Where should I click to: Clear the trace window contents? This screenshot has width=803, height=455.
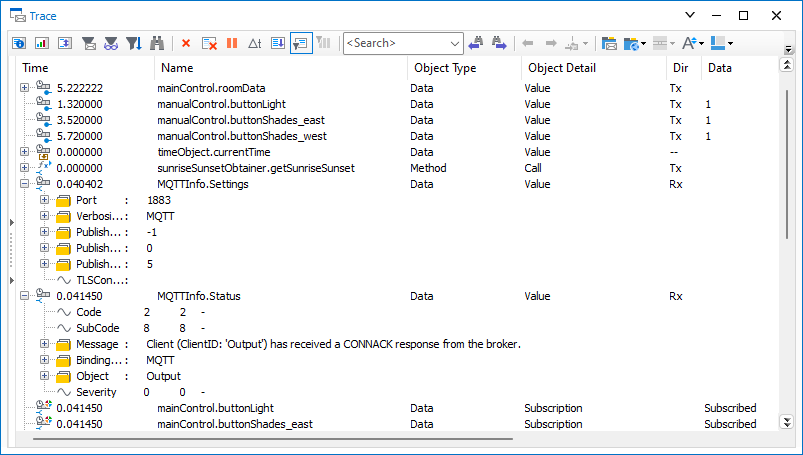coord(209,44)
